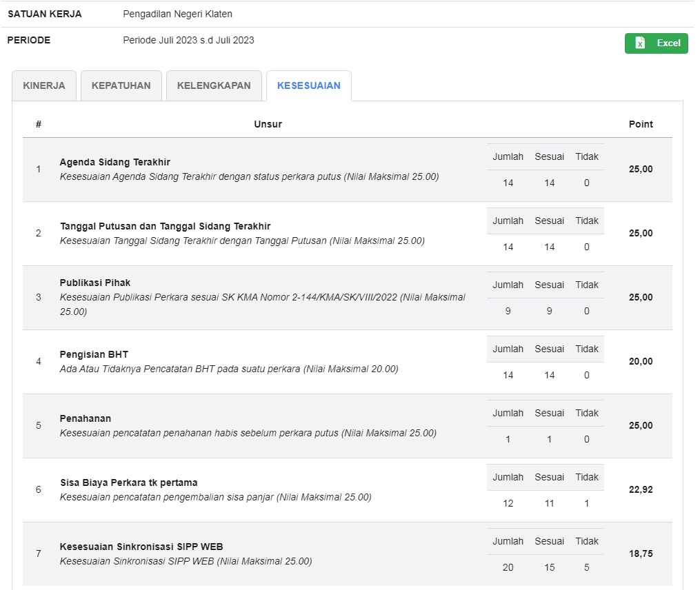The height and width of the screenshot is (590, 700).
Task: Select Tanggal Putusan dan Tanggal Sidang Terakhir
Action: [x=165, y=226]
